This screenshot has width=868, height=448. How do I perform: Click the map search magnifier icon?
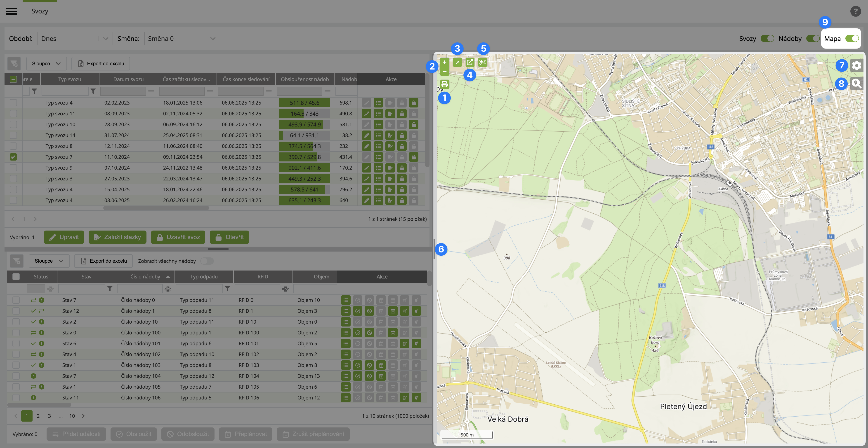pyautogui.click(x=856, y=84)
